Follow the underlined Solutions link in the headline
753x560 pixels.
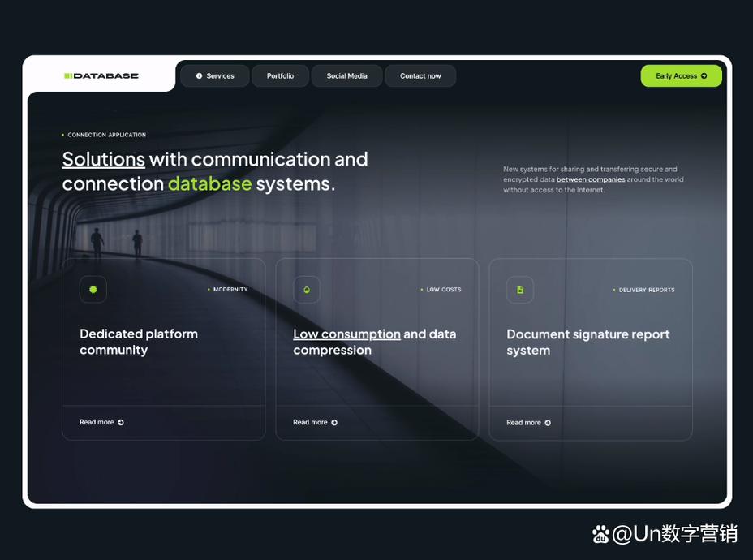tap(103, 159)
